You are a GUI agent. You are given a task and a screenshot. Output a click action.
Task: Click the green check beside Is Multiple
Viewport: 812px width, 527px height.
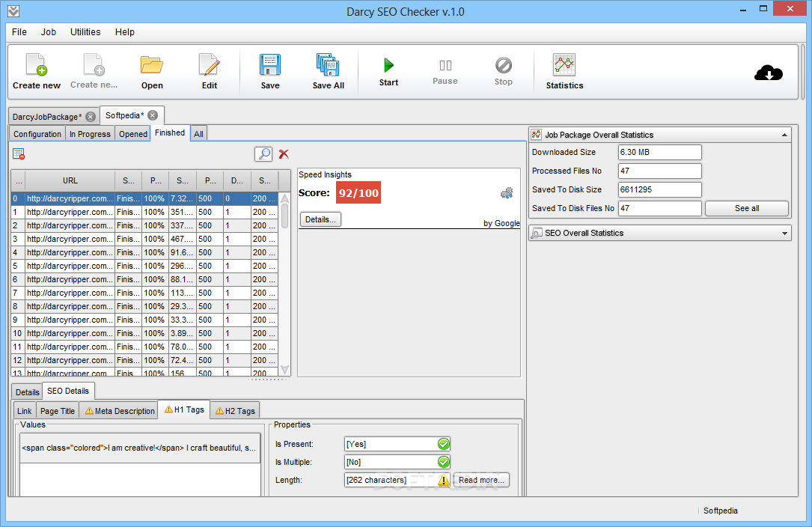[x=443, y=462]
